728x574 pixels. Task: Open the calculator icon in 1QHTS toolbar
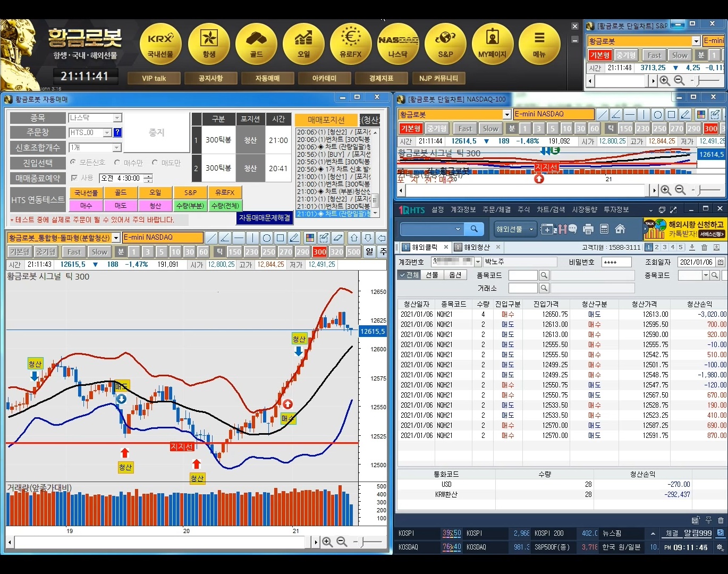(604, 229)
